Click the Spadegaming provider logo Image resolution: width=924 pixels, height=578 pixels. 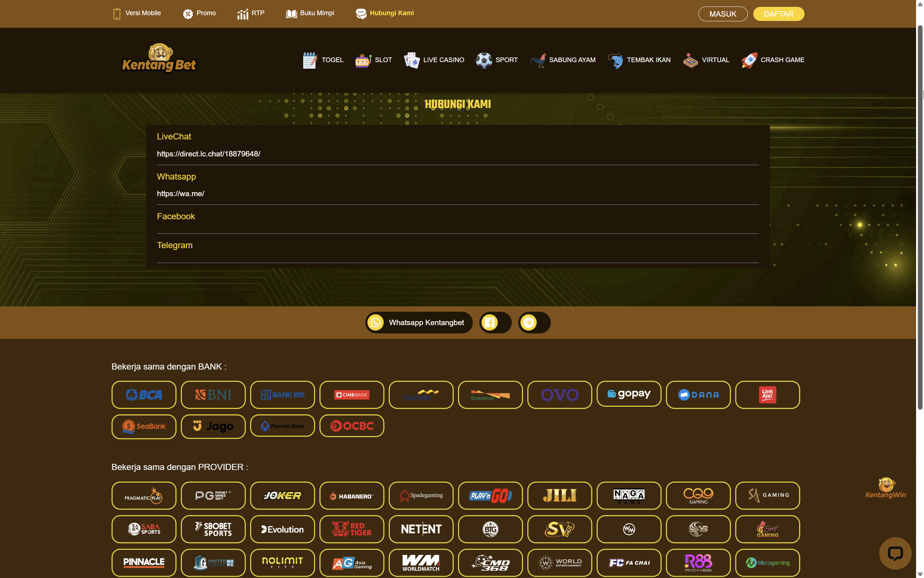(x=421, y=496)
